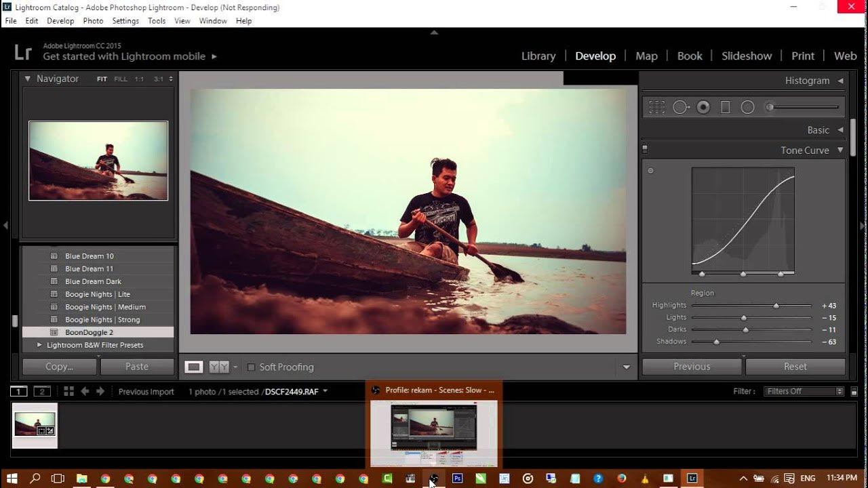Click Previous button
This screenshot has width=868, height=488.
point(692,367)
